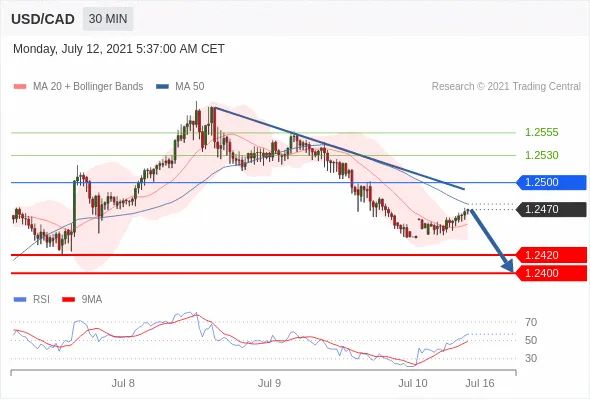The width and height of the screenshot is (590, 400).
Task: Toggle the MA 50 legend label
Action: [x=190, y=87]
